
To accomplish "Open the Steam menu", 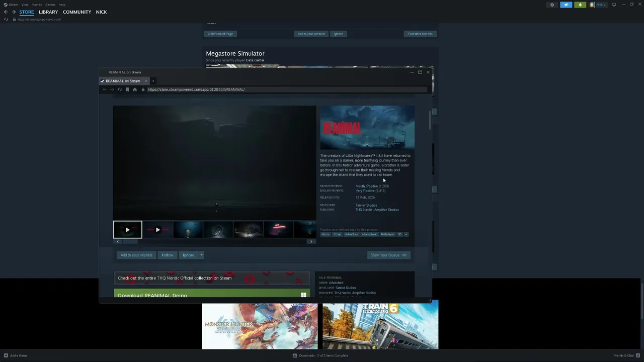I will [x=13, y=5].
